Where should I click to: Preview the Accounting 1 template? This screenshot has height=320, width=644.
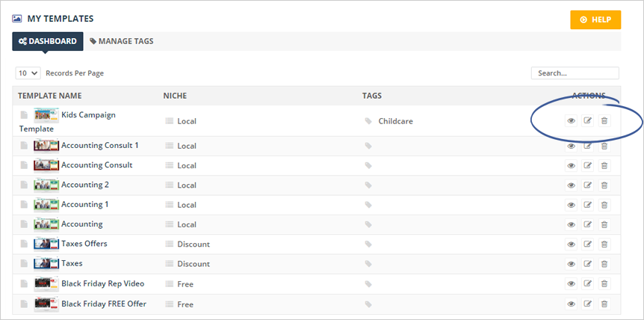coord(571,205)
